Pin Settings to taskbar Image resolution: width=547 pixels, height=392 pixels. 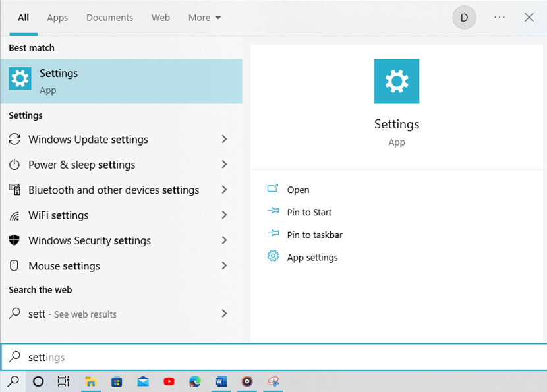(313, 235)
